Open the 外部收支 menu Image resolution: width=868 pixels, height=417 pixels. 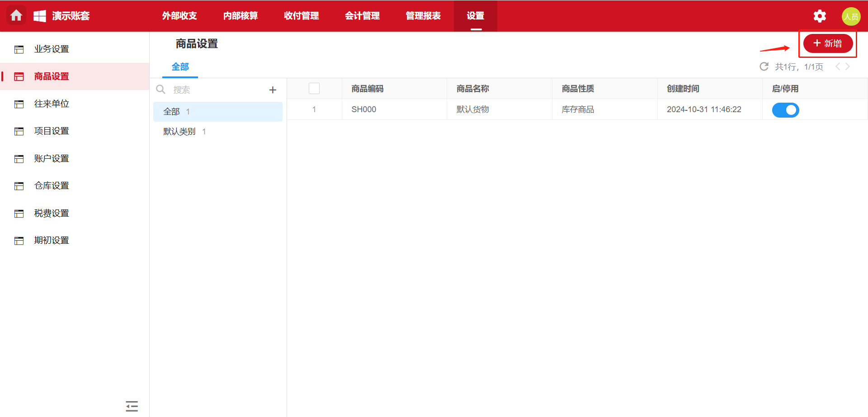(179, 16)
